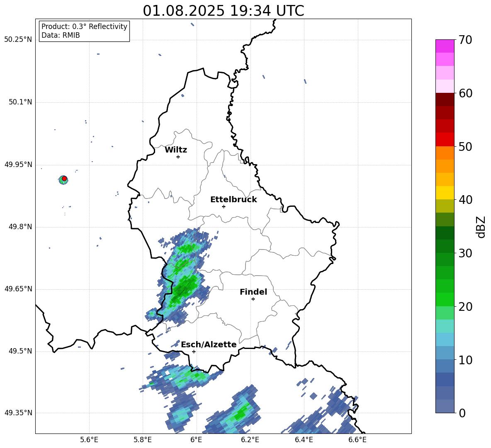The width and height of the screenshot is (491, 448).
Task: Click the colorbar tick label 20
Action: [x=465, y=307]
